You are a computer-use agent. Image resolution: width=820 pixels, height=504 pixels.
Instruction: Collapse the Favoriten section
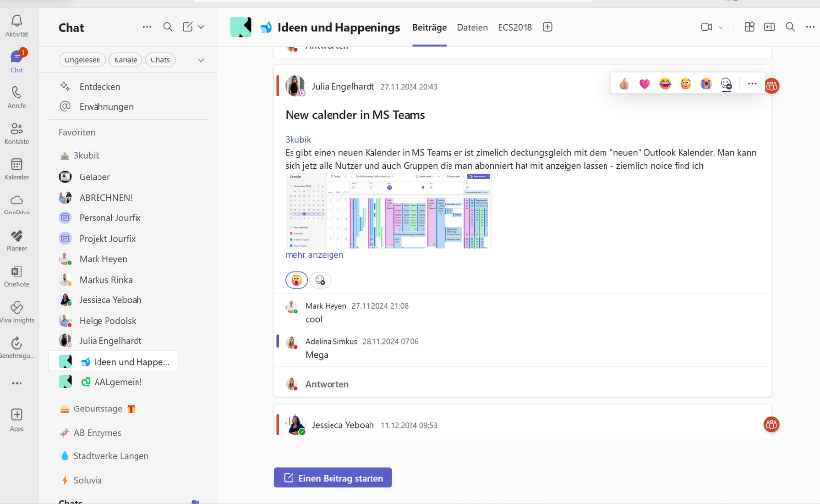pyautogui.click(x=77, y=132)
